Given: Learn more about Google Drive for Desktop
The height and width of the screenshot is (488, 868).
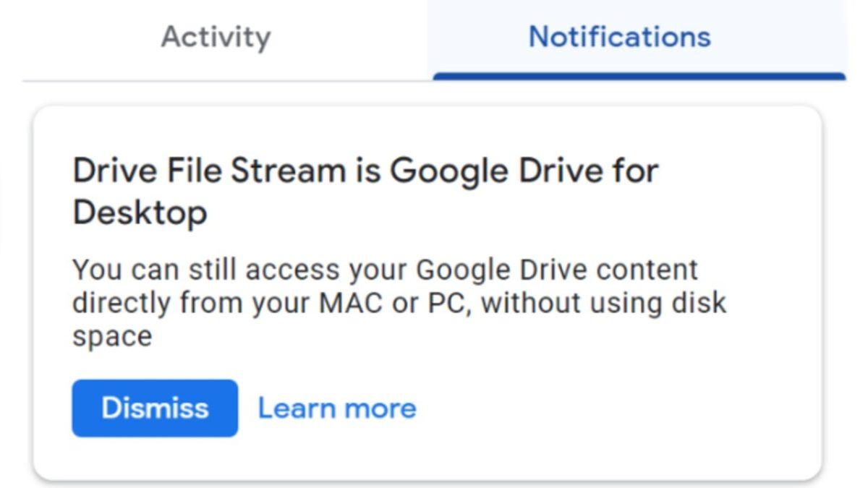Looking at the screenshot, I should click(x=337, y=407).
